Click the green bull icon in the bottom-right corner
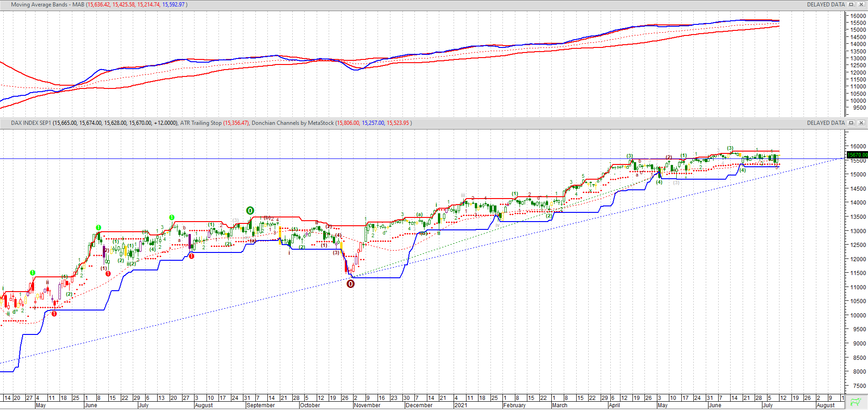This screenshot has width=868, height=410. tap(856, 402)
